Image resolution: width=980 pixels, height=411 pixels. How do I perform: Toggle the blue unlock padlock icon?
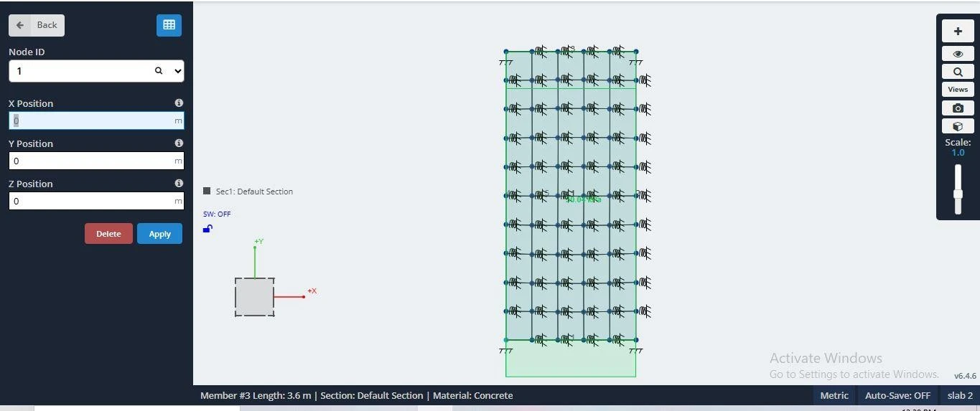point(207,229)
